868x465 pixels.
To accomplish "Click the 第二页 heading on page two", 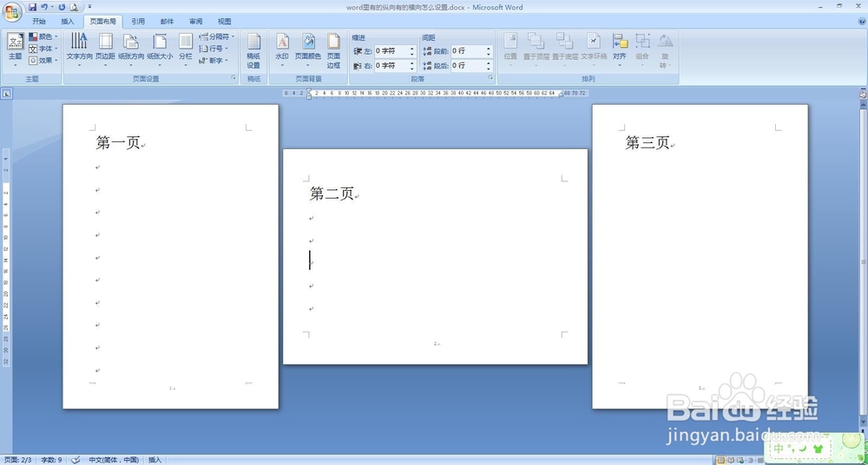I will pyautogui.click(x=332, y=193).
